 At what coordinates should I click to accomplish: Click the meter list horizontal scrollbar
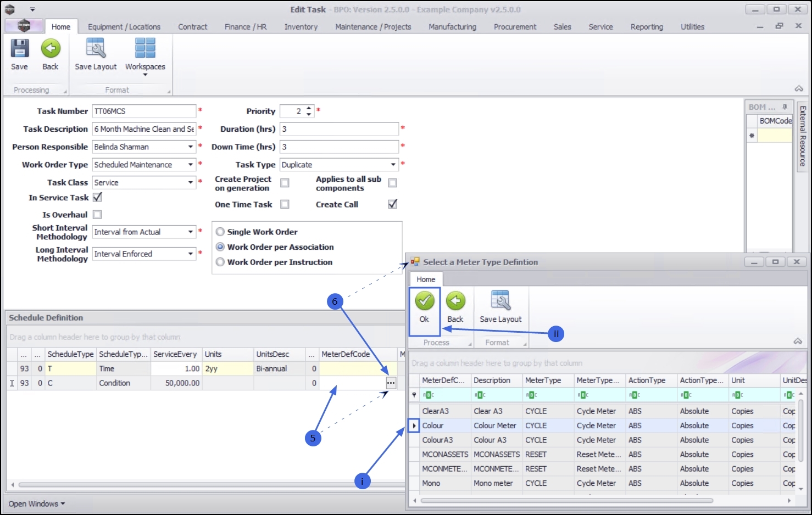coord(566,500)
